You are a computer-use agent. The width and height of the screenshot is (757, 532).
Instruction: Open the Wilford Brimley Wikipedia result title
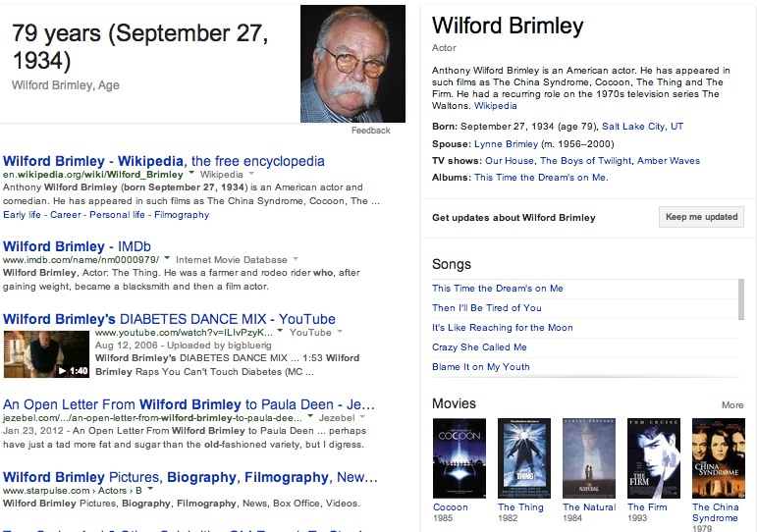click(x=164, y=161)
